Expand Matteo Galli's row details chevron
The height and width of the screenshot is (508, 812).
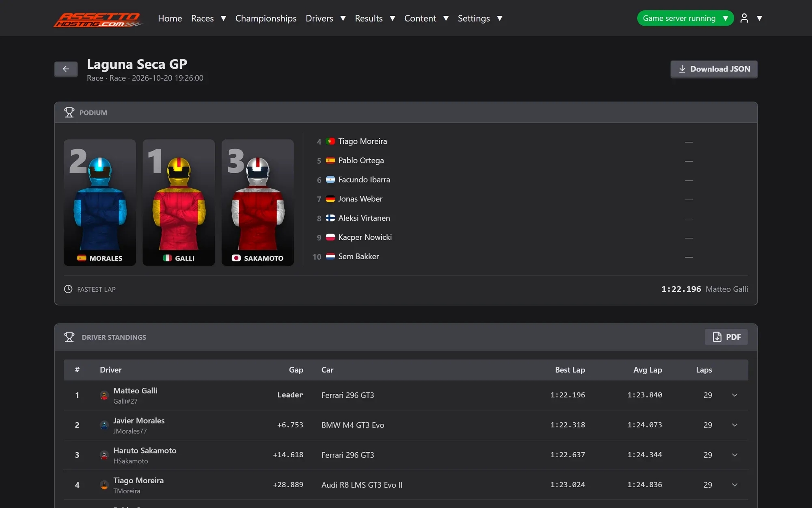(734, 395)
